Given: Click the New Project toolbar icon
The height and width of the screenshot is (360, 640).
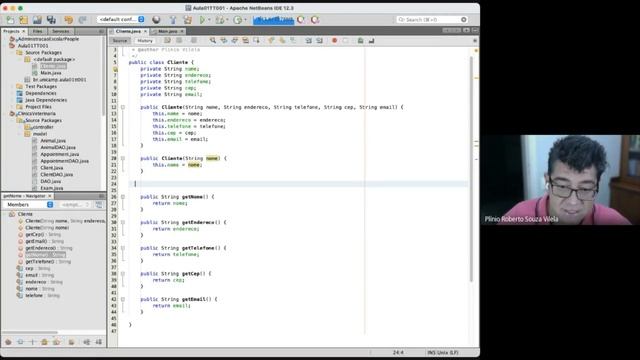Looking at the screenshot, I should 24,20.
